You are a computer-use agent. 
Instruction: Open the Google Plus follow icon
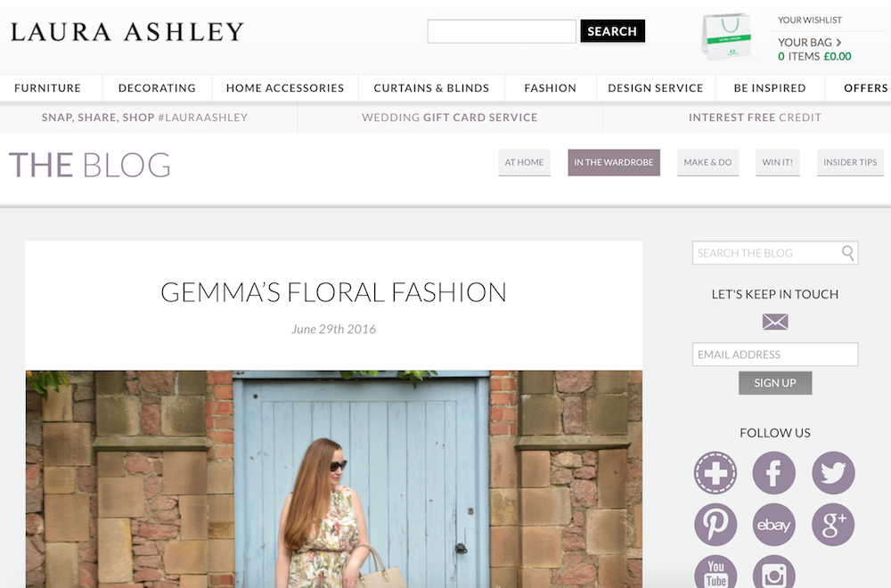point(833,525)
